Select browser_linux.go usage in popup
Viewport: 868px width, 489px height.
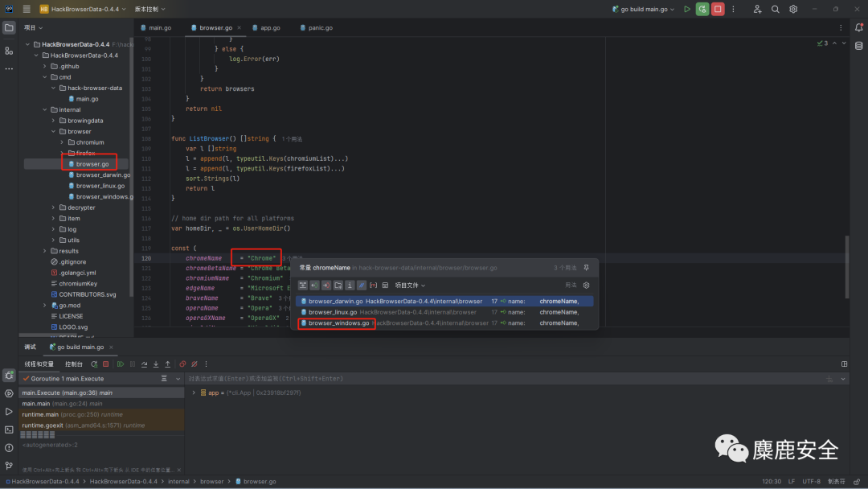[445, 312]
